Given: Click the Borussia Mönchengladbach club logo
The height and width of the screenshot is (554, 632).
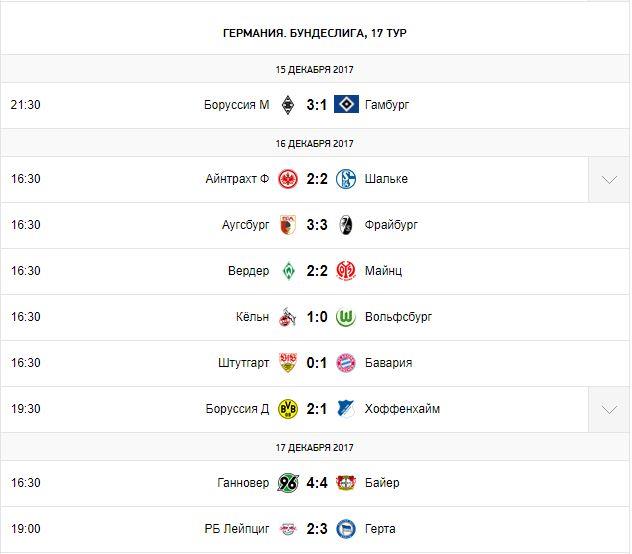Looking at the screenshot, I should tap(289, 105).
